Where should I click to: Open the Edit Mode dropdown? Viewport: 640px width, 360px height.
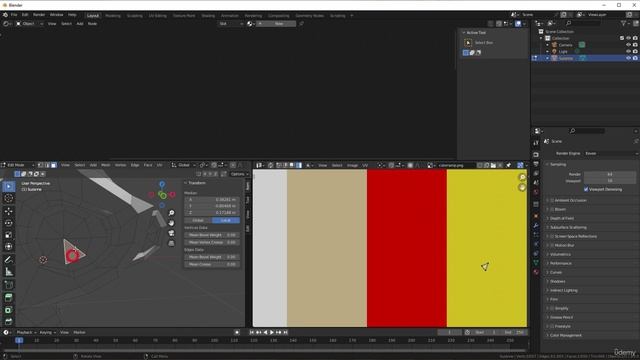[18, 165]
